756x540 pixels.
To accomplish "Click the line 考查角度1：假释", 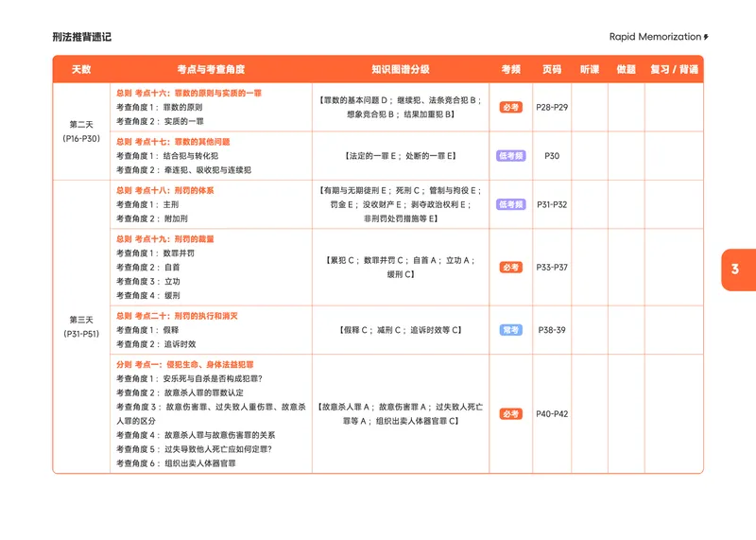I will 147,330.
